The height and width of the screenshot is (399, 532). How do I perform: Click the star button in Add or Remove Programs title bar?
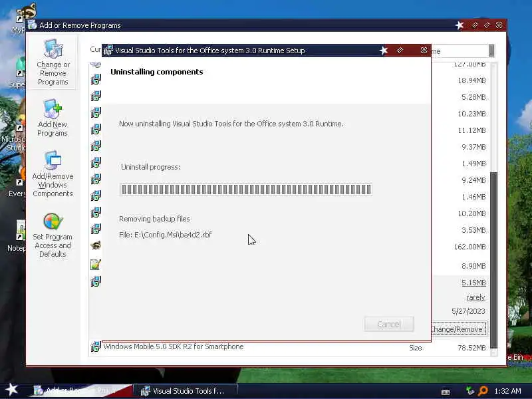[x=460, y=25]
